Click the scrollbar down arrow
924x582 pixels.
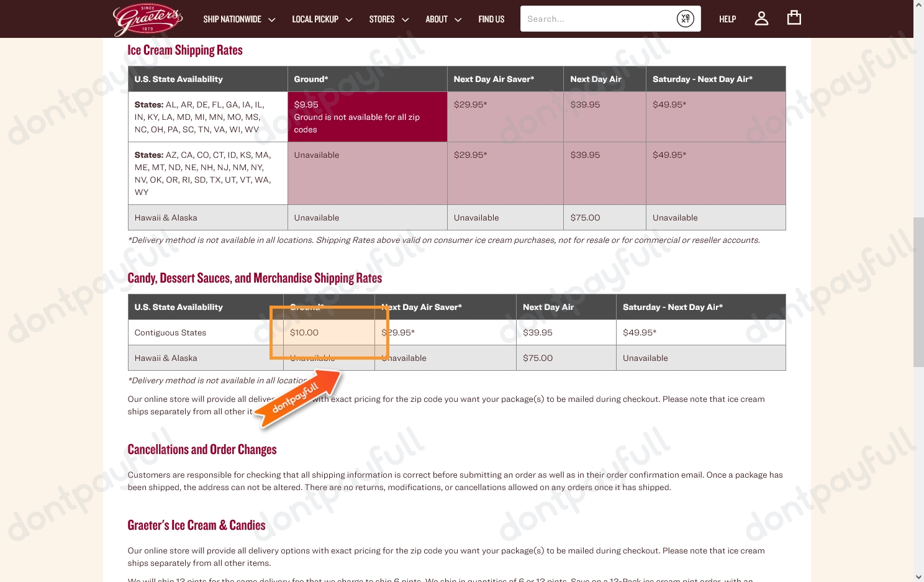pos(918,577)
